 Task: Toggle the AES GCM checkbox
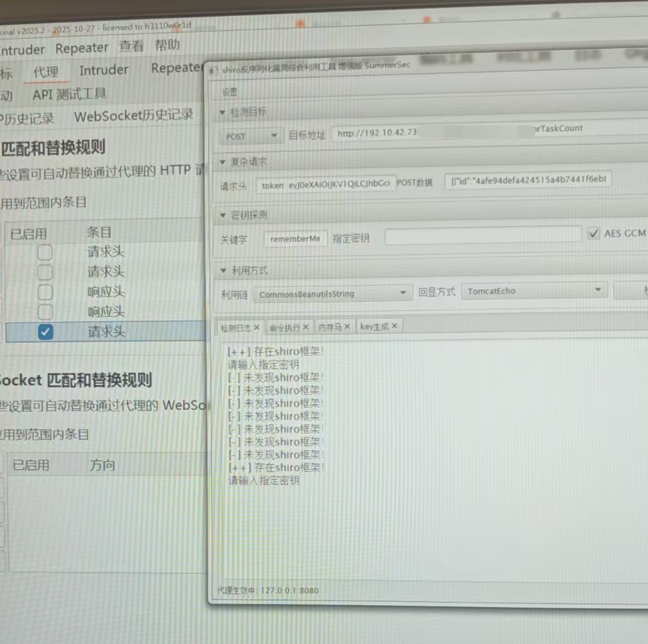(594, 233)
